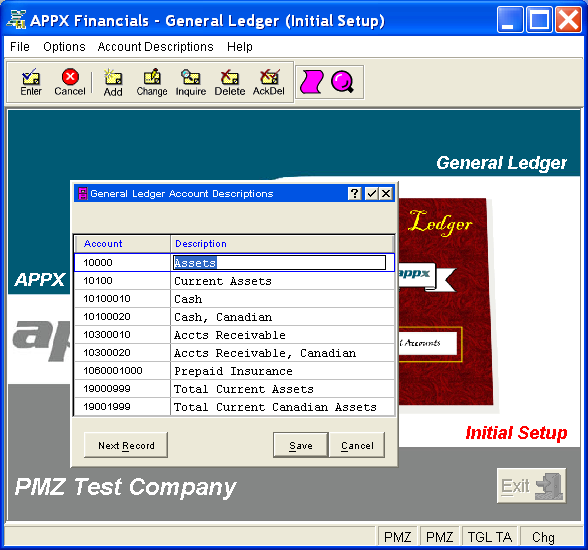The image size is (588, 550).
Task: Maximize the APPX Financials window
Action: [539, 19]
